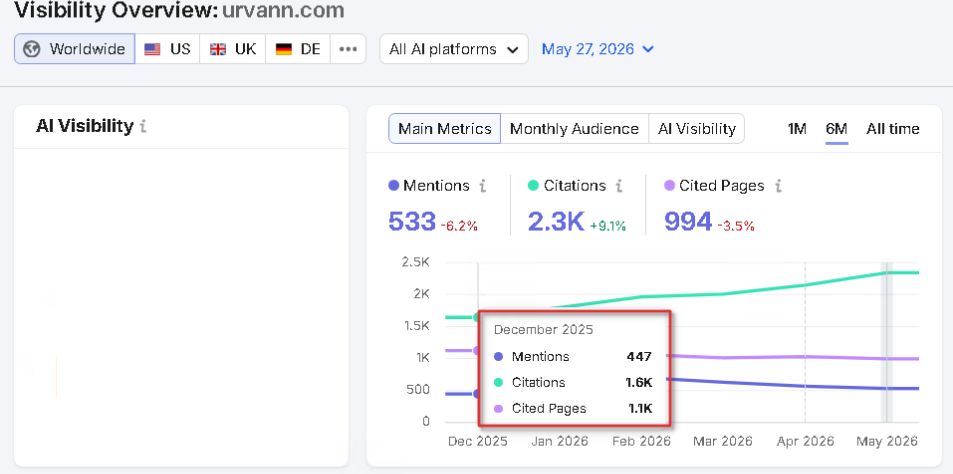This screenshot has width=953, height=474.
Task: Click the 2.3K Citations value
Action: pyautogui.click(x=556, y=222)
